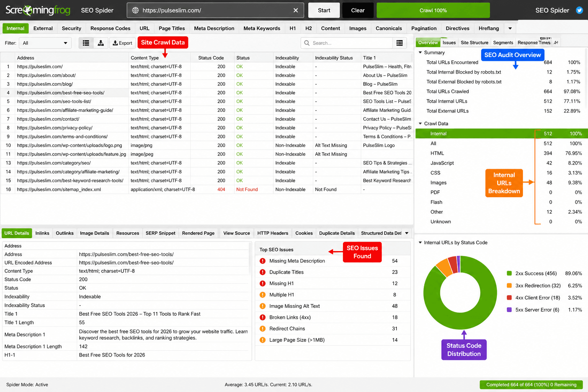Open the overflow arrow after the Hreflang tab
The height and width of the screenshot is (392, 588).
point(510,28)
